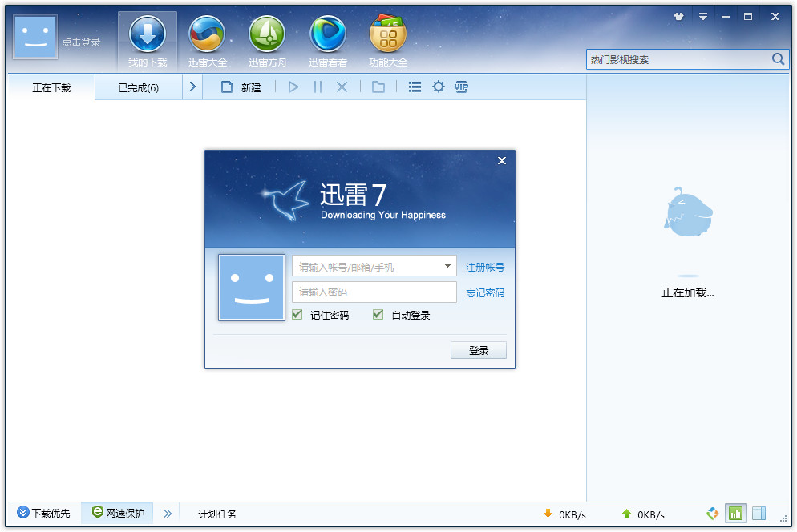The width and height of the screenshot is (797, 532).
Task: Create a new task with 新建
Action: coord(241,87)
